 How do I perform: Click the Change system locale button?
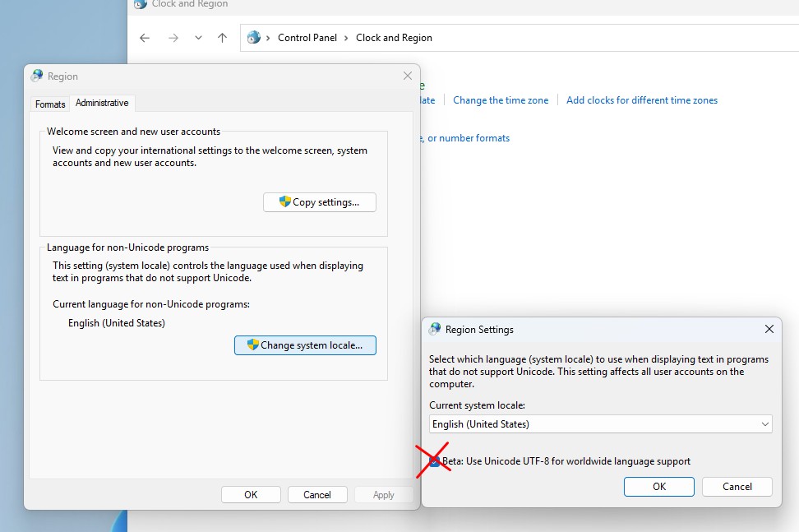click(x=305, y=345)
